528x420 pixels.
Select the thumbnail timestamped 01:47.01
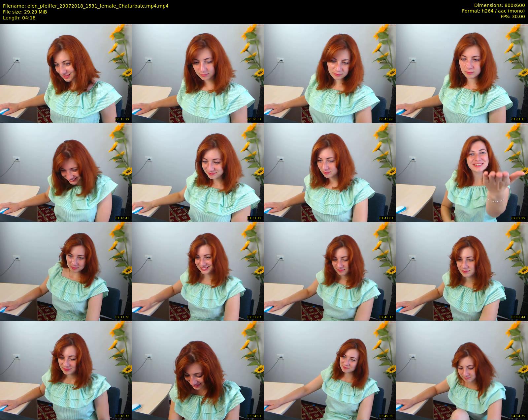point(330,172)
